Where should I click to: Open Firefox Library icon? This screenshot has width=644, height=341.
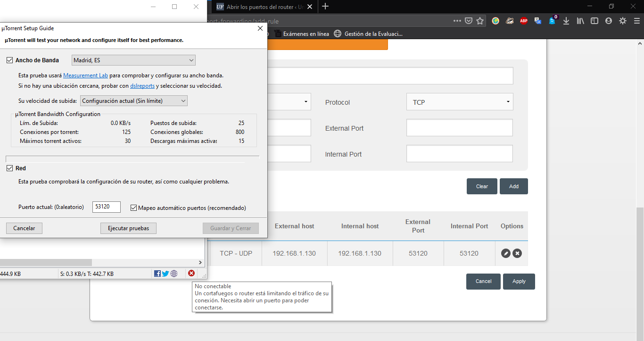click(x=581, y=21)
